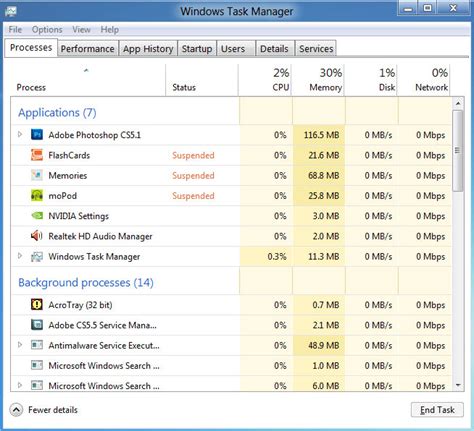Image resolution: width=474 pixels, height=431 pixels.
Task: Select the NVIDIA Settings process name
Action: 79,216
